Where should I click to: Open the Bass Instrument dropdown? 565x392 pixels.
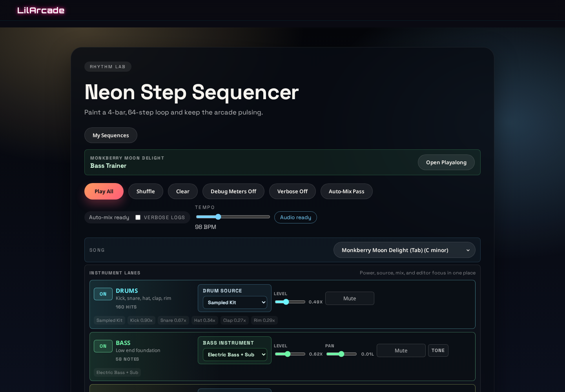(x=235, y=354)
